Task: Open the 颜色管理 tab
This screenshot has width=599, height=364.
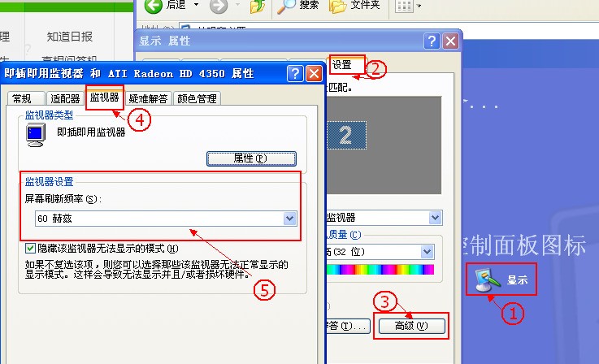Action: (x=197, y=98)
